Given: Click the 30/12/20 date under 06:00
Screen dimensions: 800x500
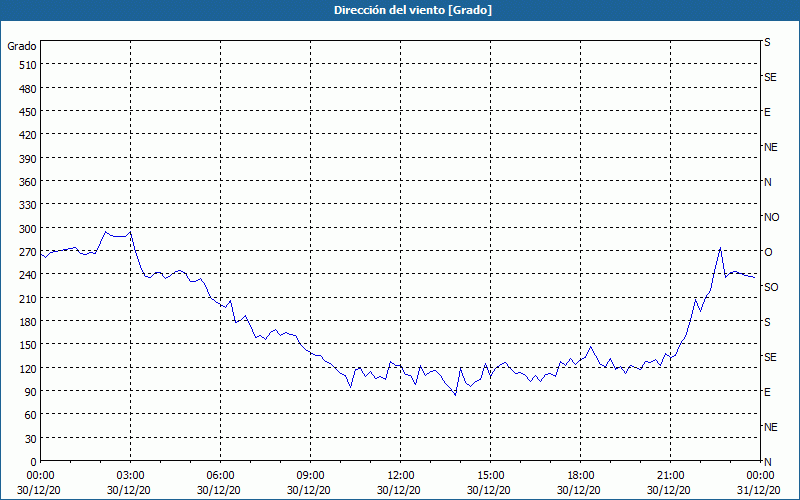Looking at the screenshot, I should tap(218, 490).
